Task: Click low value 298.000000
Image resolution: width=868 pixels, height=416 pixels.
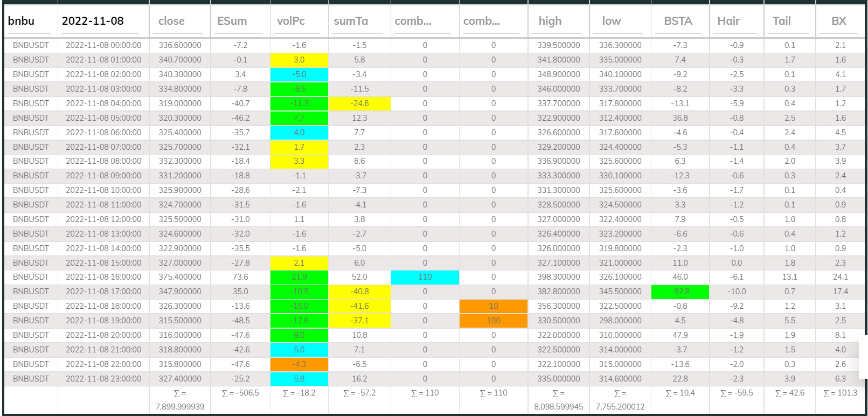Action: [620, 321]
